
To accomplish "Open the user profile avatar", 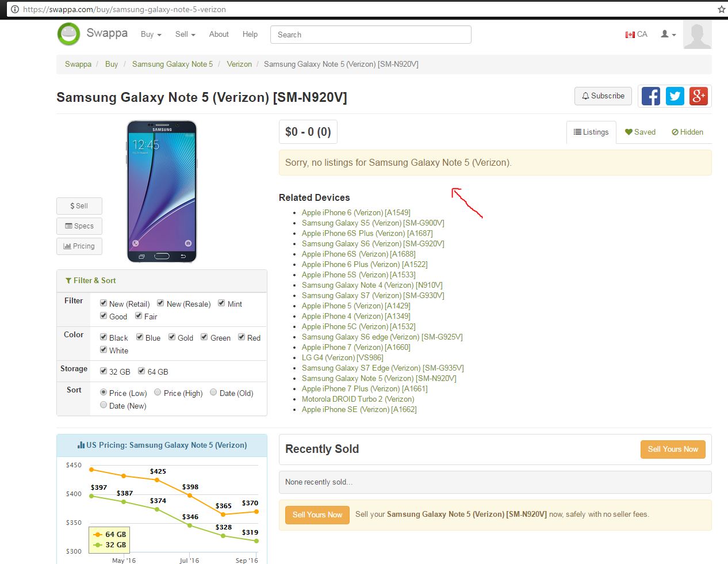I will pos(698,35).
